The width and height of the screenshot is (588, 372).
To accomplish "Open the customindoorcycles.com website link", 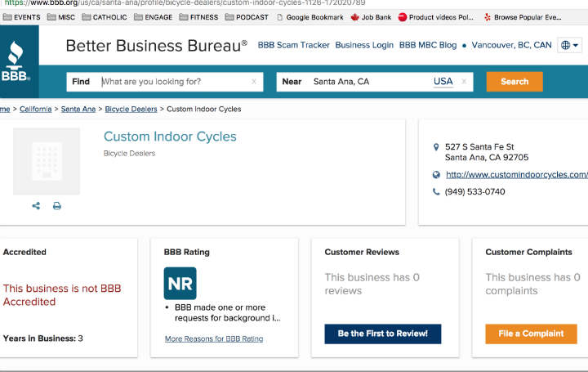I will click(517, 175).
